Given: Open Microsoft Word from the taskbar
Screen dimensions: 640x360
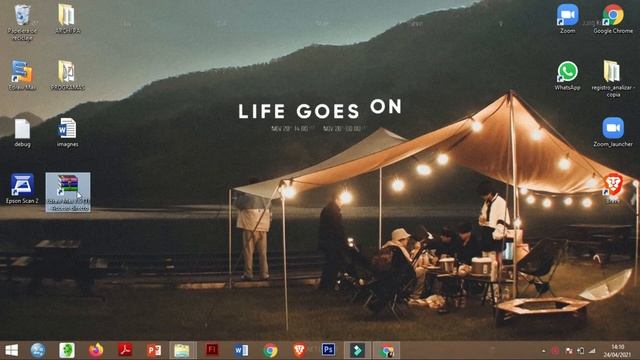Looking at the screenshot, I should pyautogui.click(x=241, y=350).
